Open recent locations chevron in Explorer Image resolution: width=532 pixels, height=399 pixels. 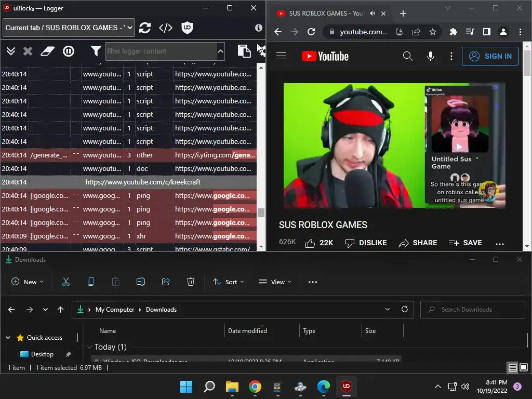point(45,310)
